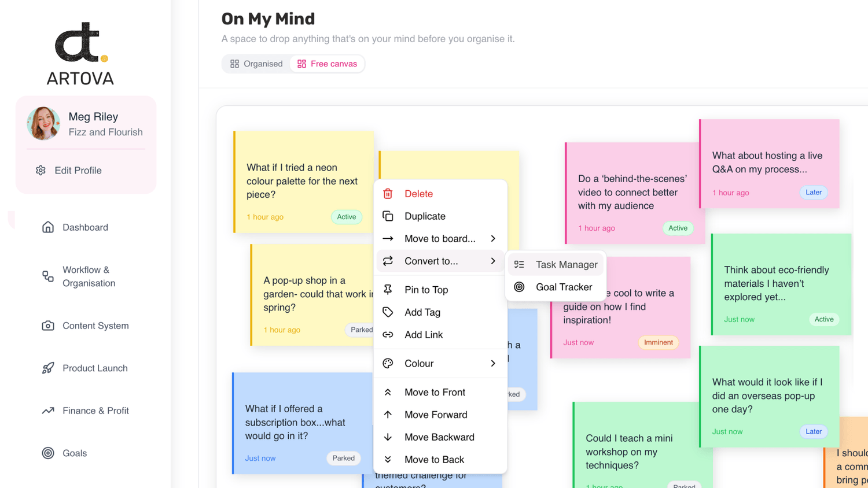Open the Convert to submenu chevron

point(493,261)
